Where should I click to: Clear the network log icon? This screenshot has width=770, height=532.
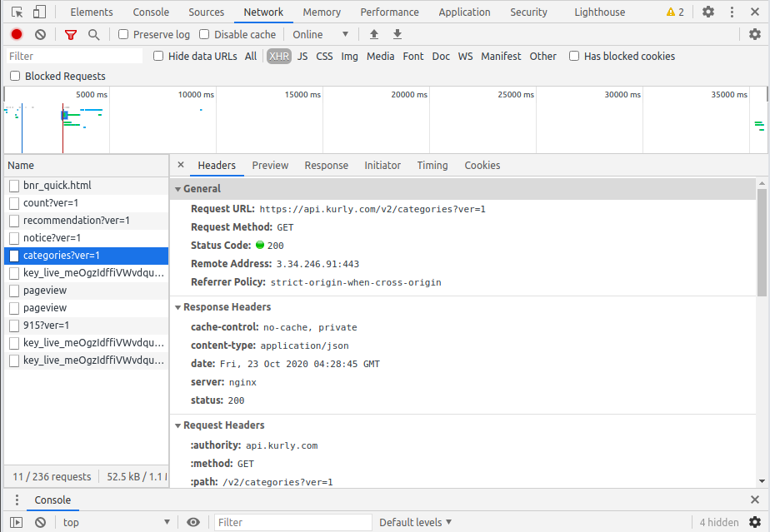pyautogui.click(x=40, y=34)
